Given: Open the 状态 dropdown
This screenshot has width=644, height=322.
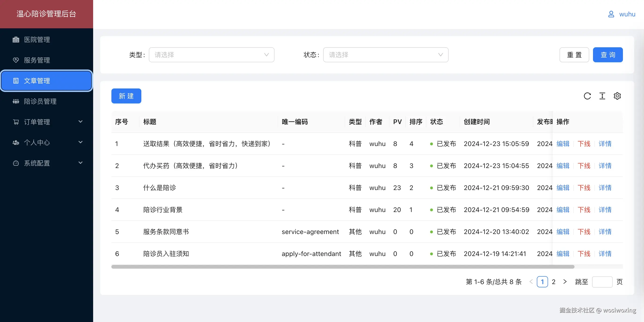Looking at the screenshot, I should point(385,55).
